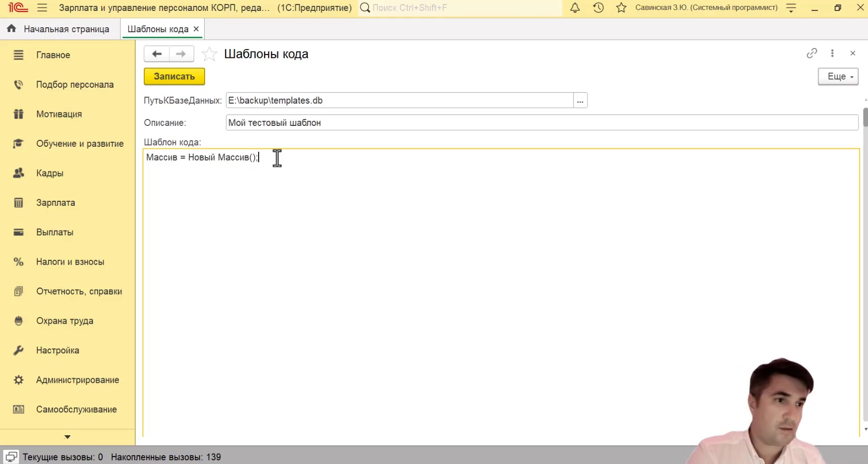Restore the 1C application window

coord(838,8)
